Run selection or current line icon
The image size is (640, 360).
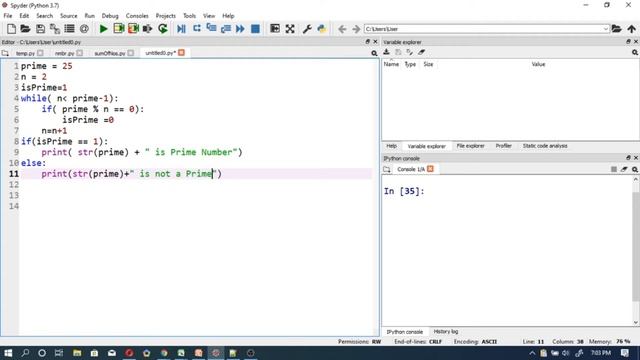[x=148, y=29]
